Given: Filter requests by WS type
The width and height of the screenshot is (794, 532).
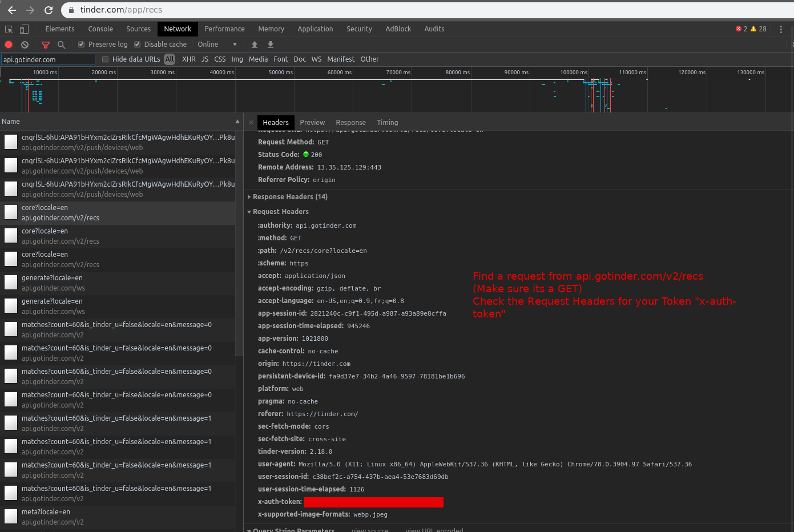Looking at the screenshot, I should pyautogui.click(x=316, y=59).
